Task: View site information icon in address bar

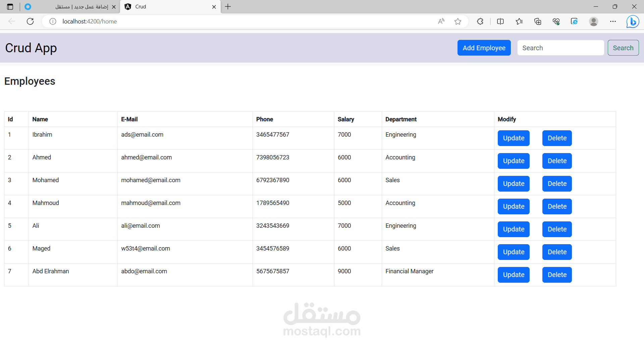Action: (53, 21)
